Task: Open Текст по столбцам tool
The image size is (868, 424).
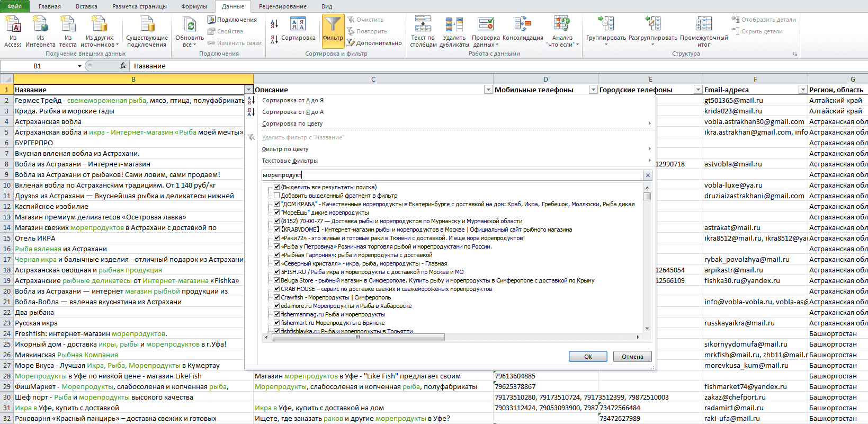Action: point(423,32)
